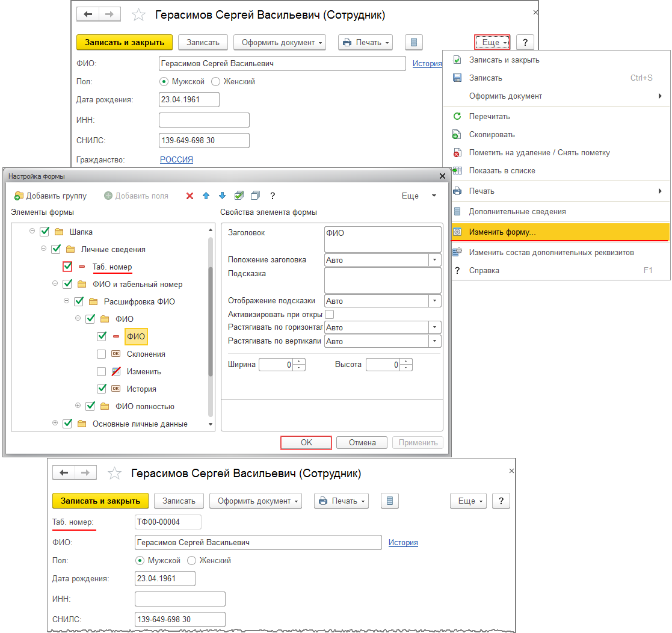The width and height of the screenshot is (672, 633).
Task: Decrease Высота stepper value
Action: tap(407, 368)
